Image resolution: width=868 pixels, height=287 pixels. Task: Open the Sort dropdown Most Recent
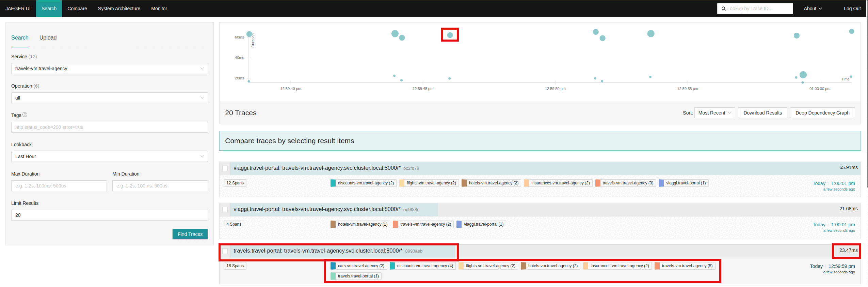(x=714, y=113)
